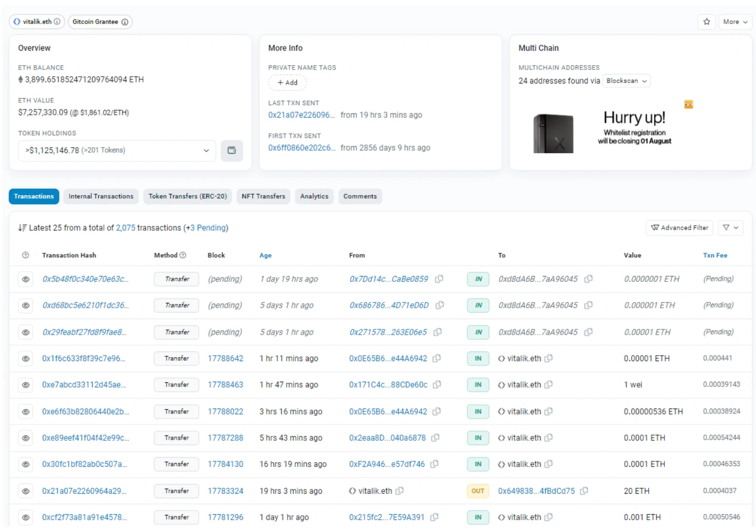Open block 17788642 link

click(x=225, y=358)
